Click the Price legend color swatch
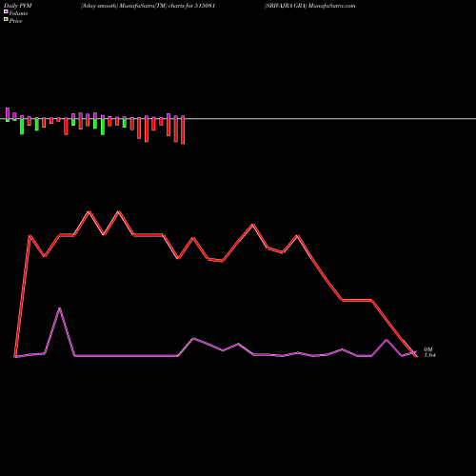 tap(6, 20)
